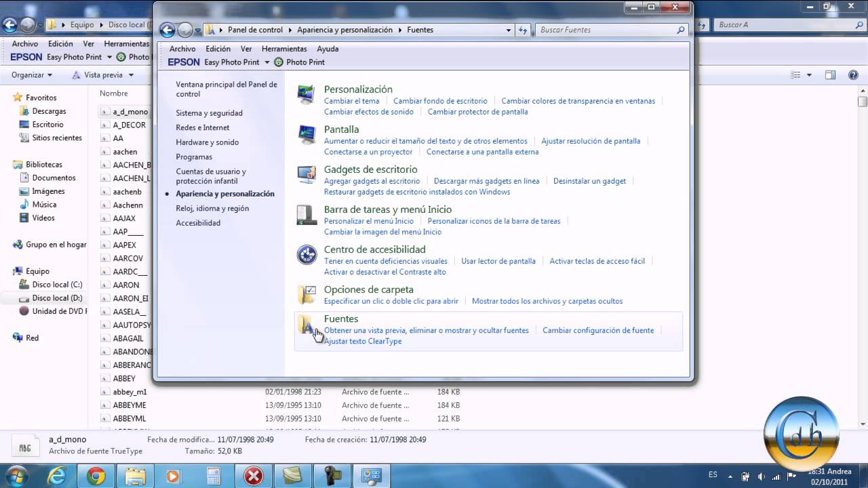Click the Barra de tareas icon
This screenshot has height=488, width=868.
point(307,215)
